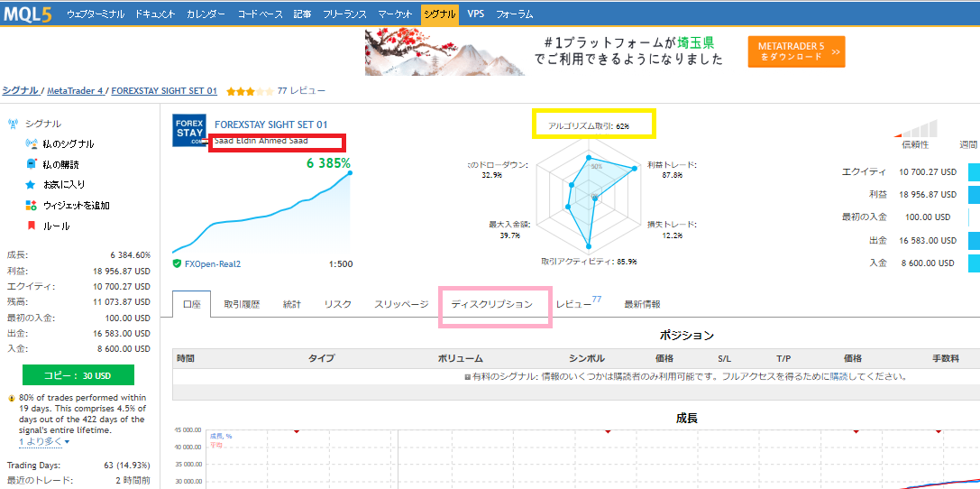Click the 私の購読 bell icon

click(x=32, y=164)
